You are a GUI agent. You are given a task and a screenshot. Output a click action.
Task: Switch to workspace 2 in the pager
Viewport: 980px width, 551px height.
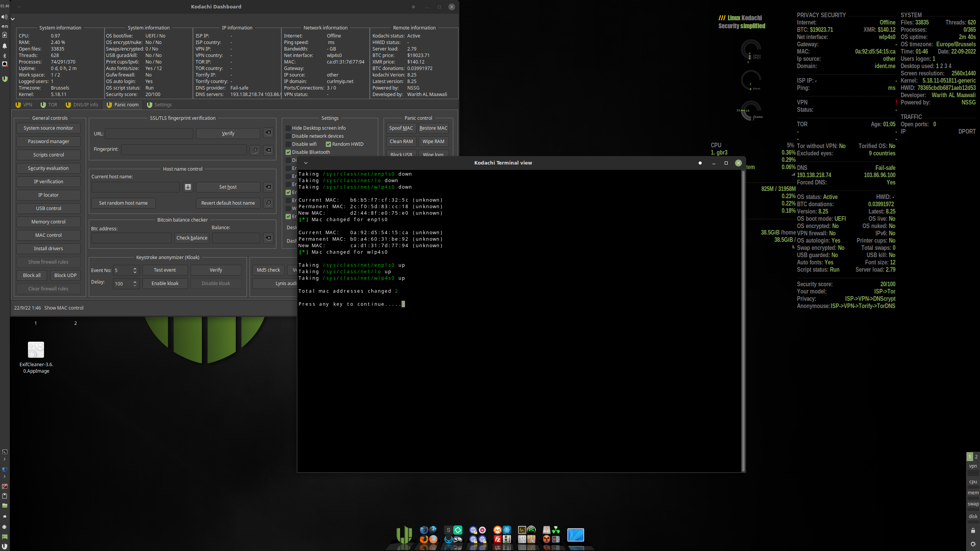pyautogui.click(x=976, y=457)
